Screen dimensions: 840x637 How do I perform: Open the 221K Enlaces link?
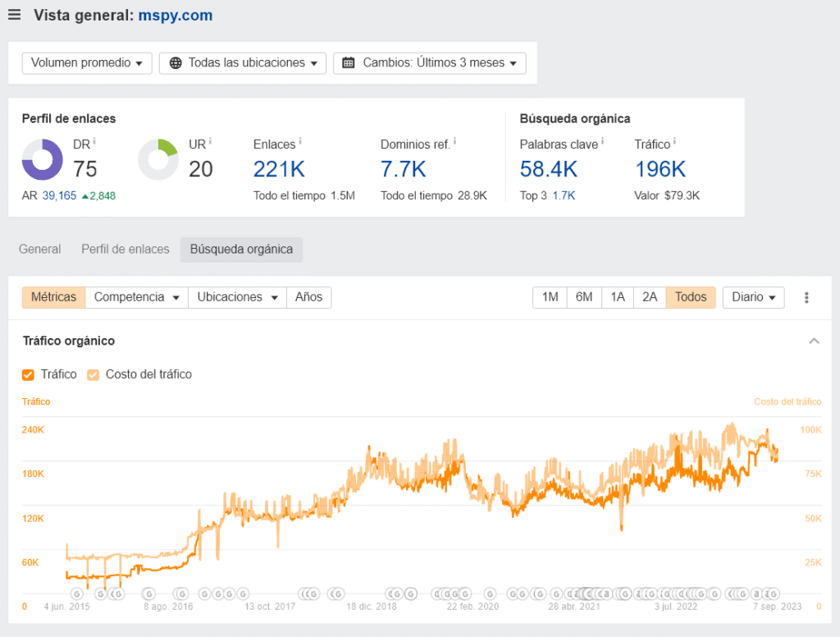[279, 169]
